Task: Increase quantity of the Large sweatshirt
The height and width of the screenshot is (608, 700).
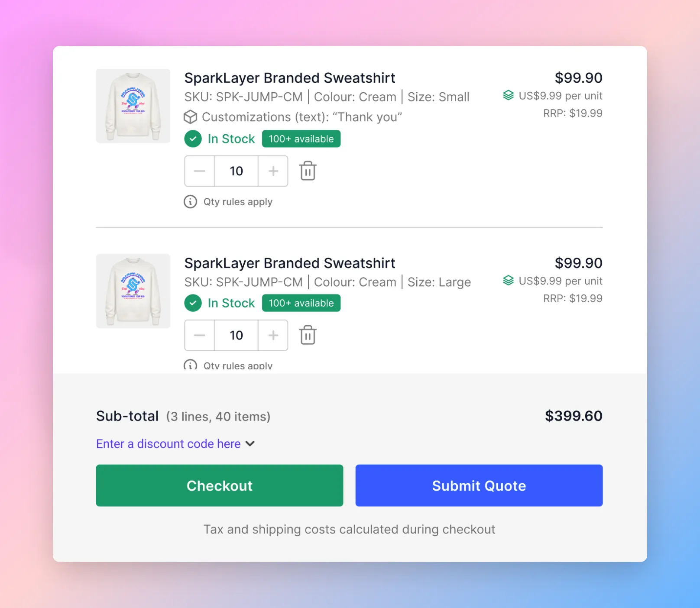Action: pos(273,335)
